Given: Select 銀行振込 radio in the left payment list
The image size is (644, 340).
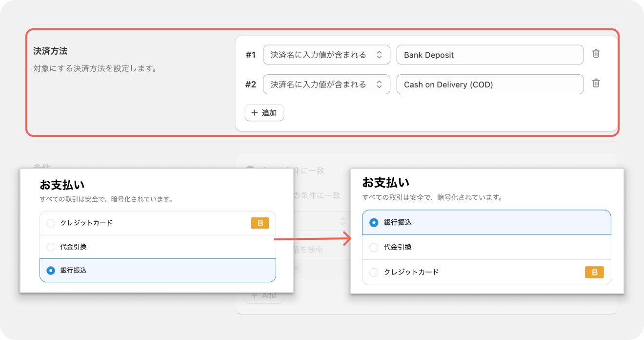Looking at the screenshot, I should [51, 270].
